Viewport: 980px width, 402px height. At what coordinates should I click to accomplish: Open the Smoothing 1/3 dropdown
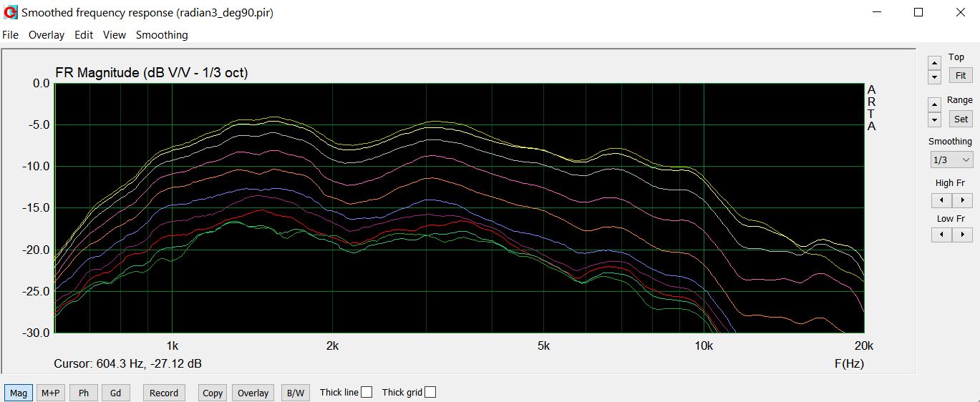click(x=951, y=160)
